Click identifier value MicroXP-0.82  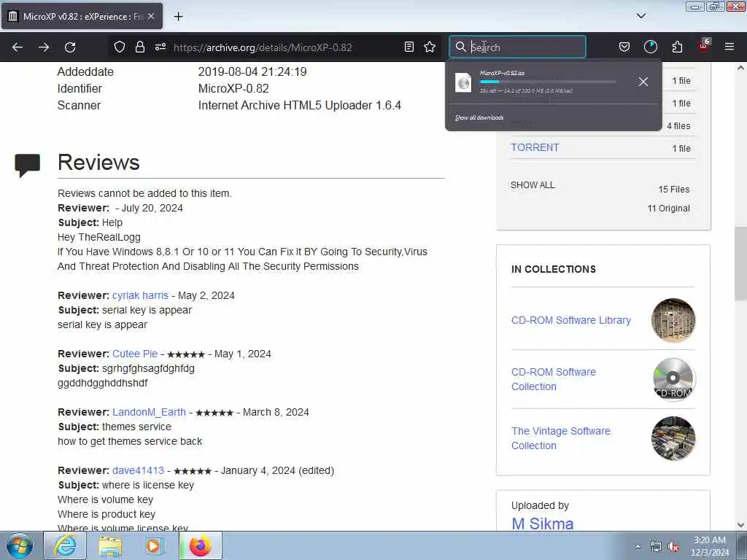click(x=233, y=88)
